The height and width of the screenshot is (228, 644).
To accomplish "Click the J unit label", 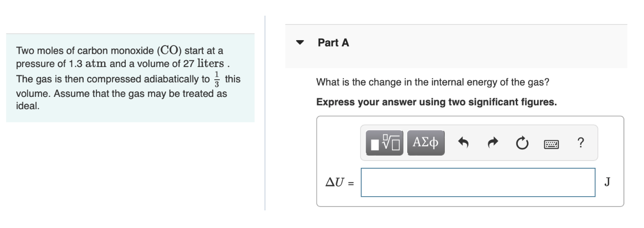I will pos(607,182).
